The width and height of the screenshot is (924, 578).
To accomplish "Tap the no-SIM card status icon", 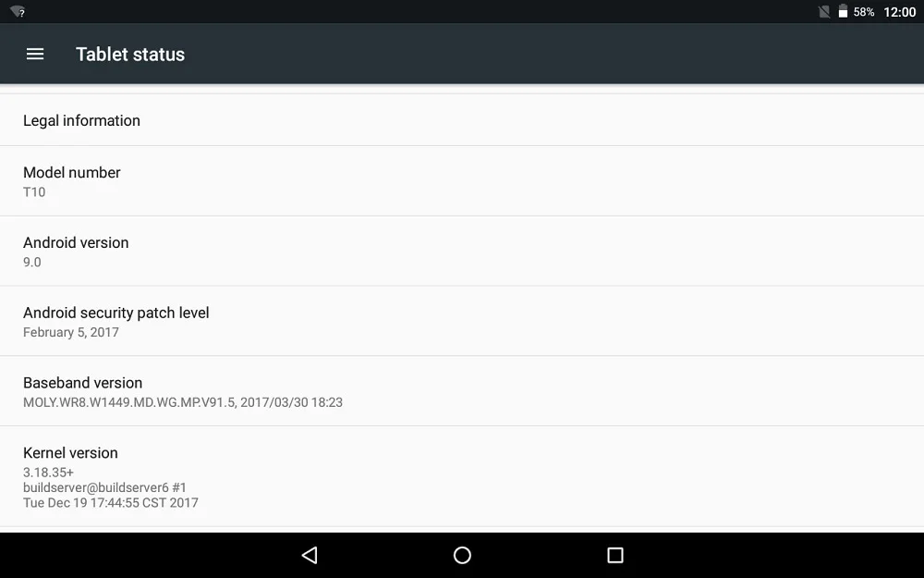I will point(824,11).
